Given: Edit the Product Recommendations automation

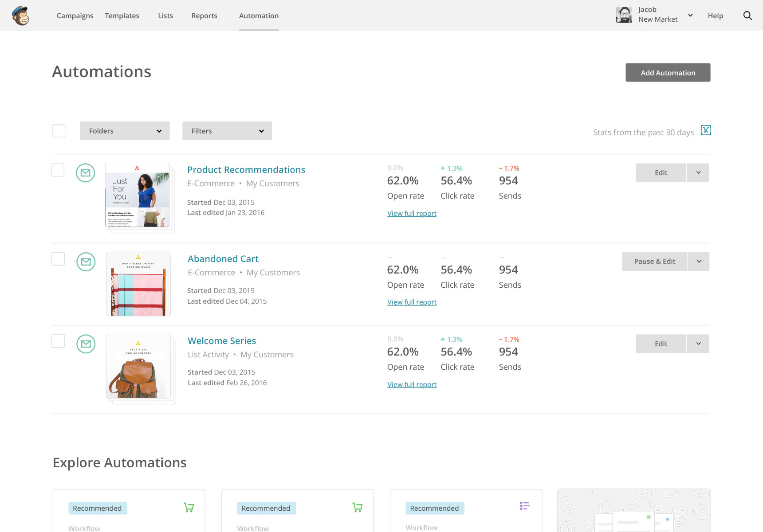Looking at the screenshot, I should (661, 172).
